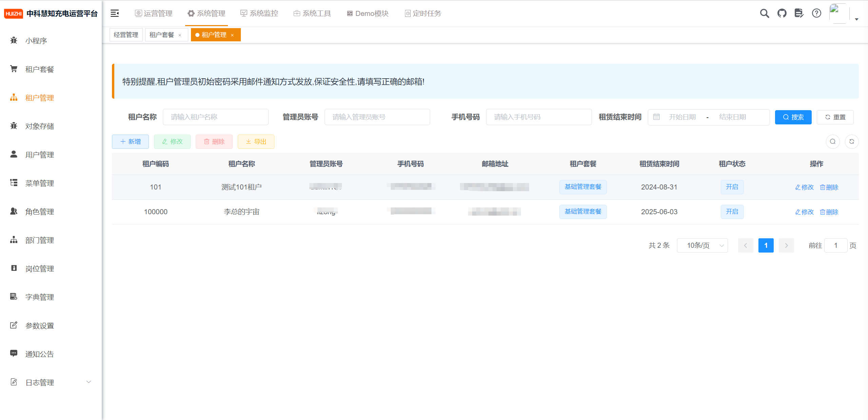Click the 管理员账号 input field
The width and height of the screenshot is (868, 420).
(x=377, y=117)
